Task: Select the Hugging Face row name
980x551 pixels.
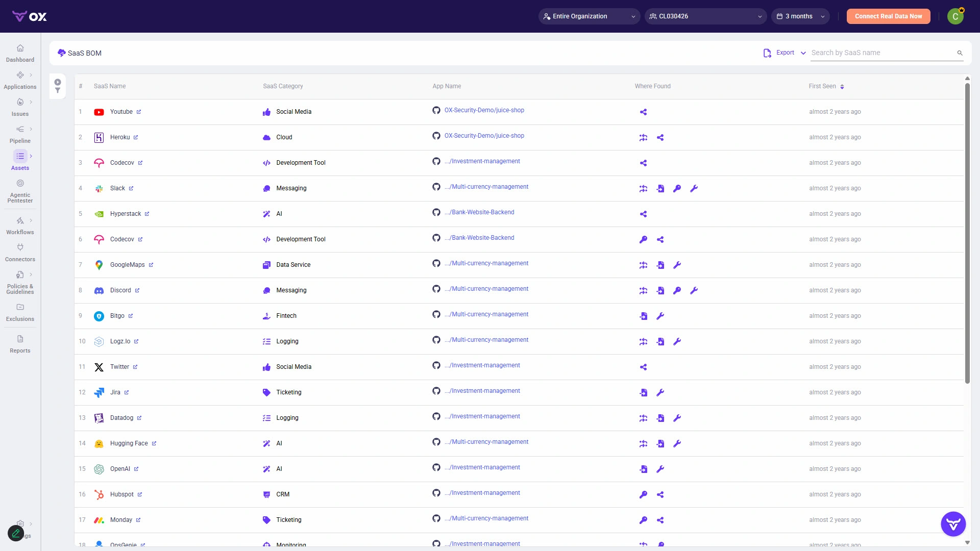Action: coord(129,443)
